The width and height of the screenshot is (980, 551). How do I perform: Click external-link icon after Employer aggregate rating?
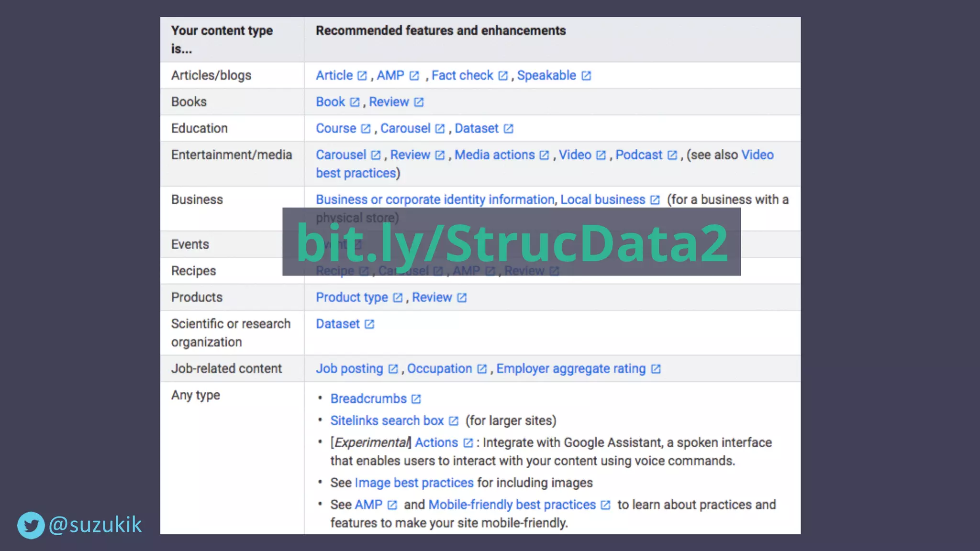pyautogui.click(x=656, y=369)
